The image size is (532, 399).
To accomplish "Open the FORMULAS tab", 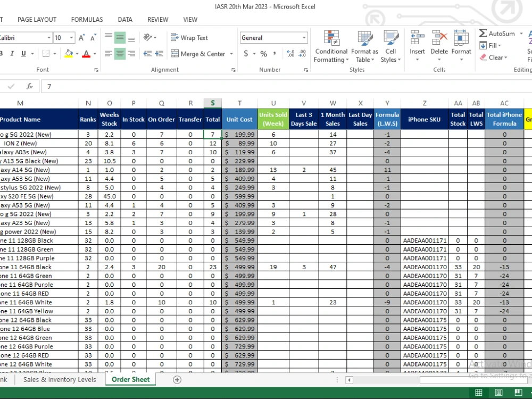I will (x=87, y=20).
